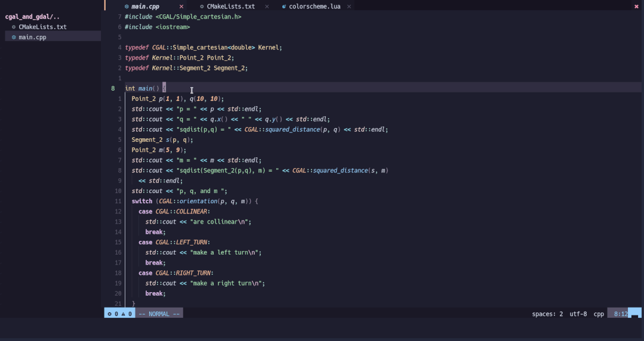
Task: Click the include iostream line
Action: [158, 27]
